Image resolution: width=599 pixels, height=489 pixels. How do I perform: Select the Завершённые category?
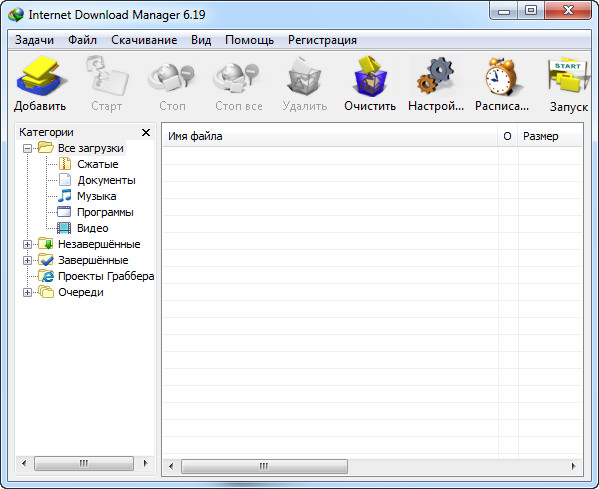coord(93,261)
